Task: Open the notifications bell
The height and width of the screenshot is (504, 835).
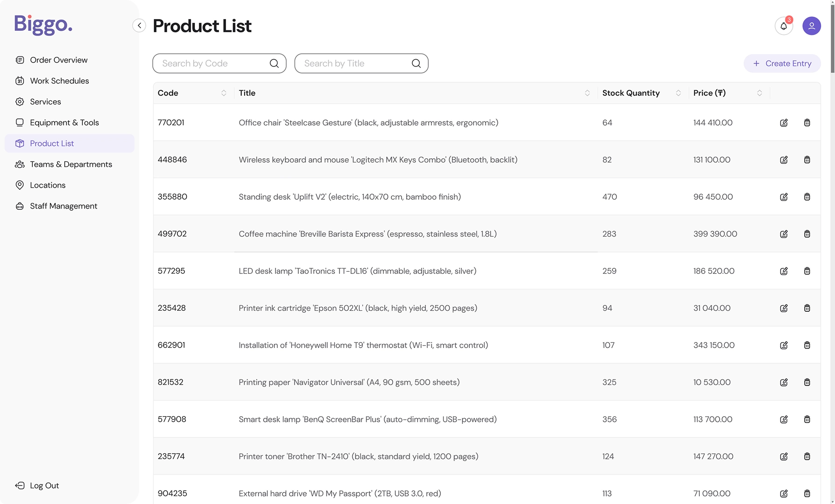Action: pyautogui.click(x=783, y=26)
